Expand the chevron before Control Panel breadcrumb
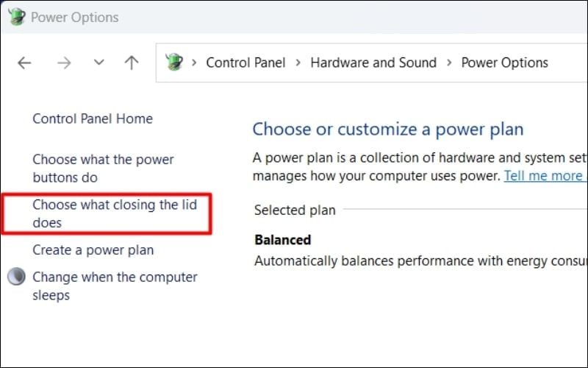The image size is (588, 368). [x=194, y=63]
